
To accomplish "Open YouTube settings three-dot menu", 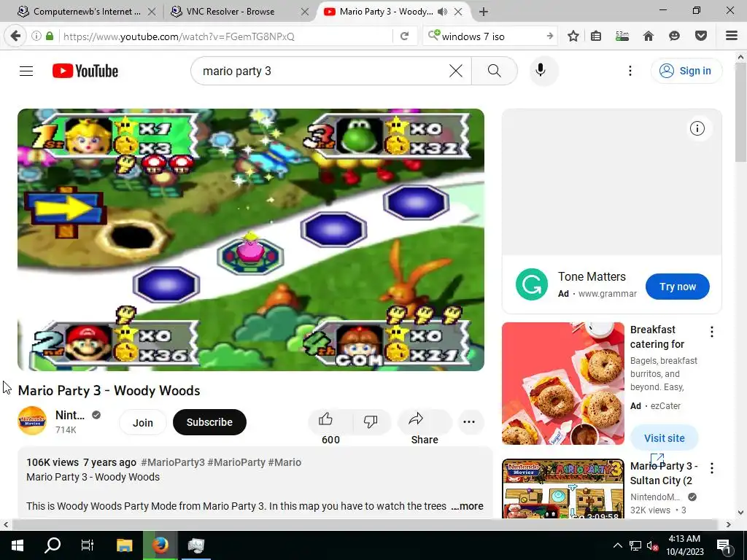I will [x=630, y=71].
